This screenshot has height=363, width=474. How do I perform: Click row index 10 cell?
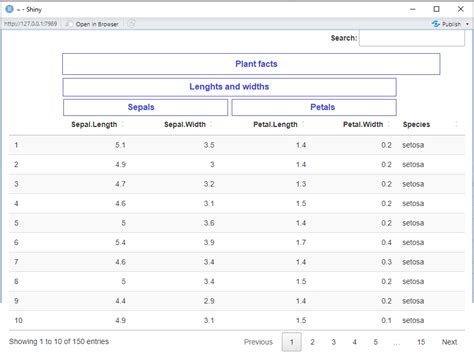click(x=18, y=321)
